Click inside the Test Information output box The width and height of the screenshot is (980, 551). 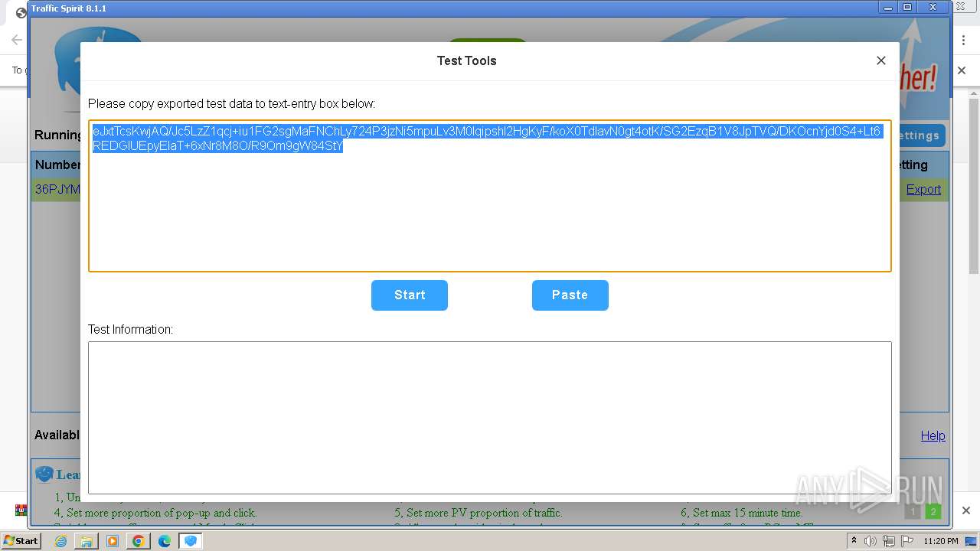pos(490,418)
